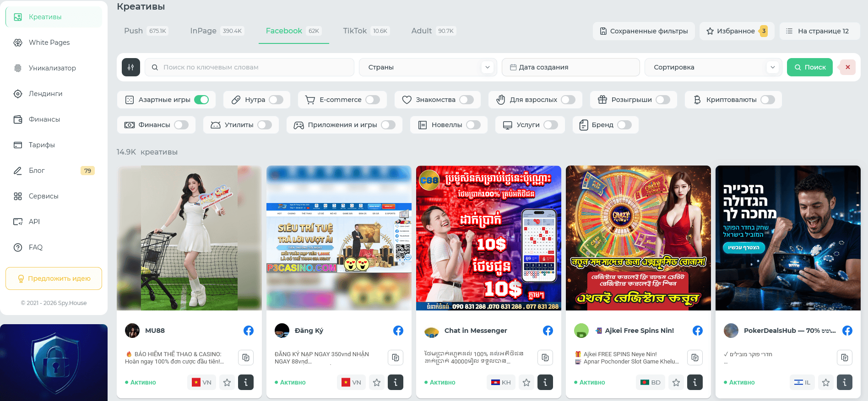868x401 pixels.
Task: Open the Блог sidebar item
Action: (x=54, y=171)
